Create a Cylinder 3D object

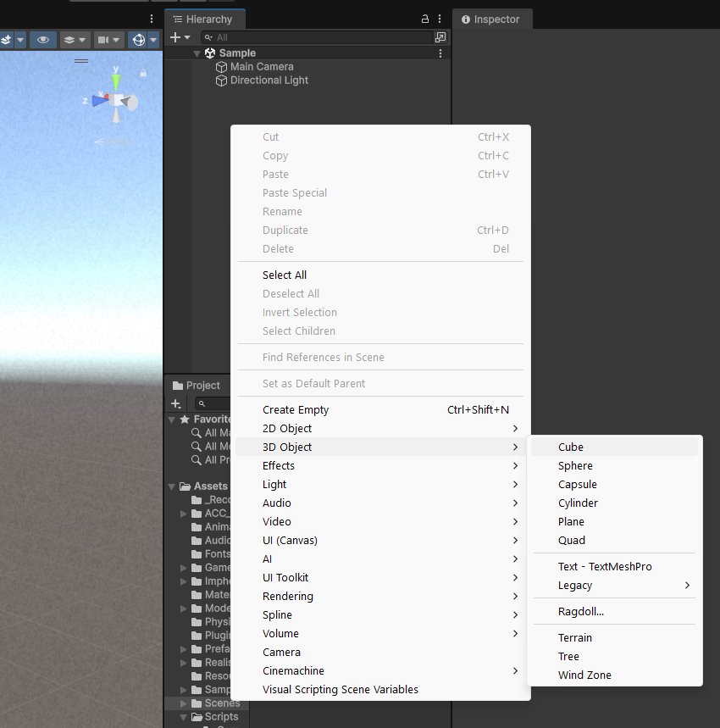point(614,503)
